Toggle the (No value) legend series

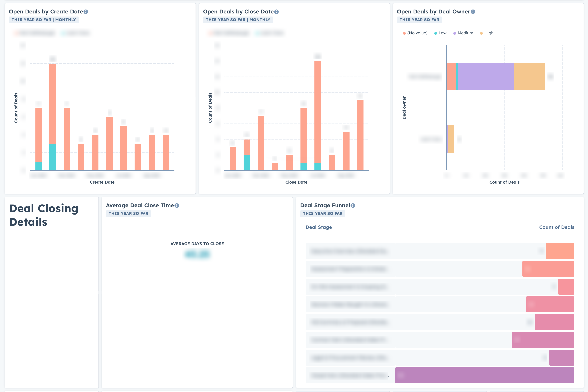pyautogui.click(x=415, y=33)
